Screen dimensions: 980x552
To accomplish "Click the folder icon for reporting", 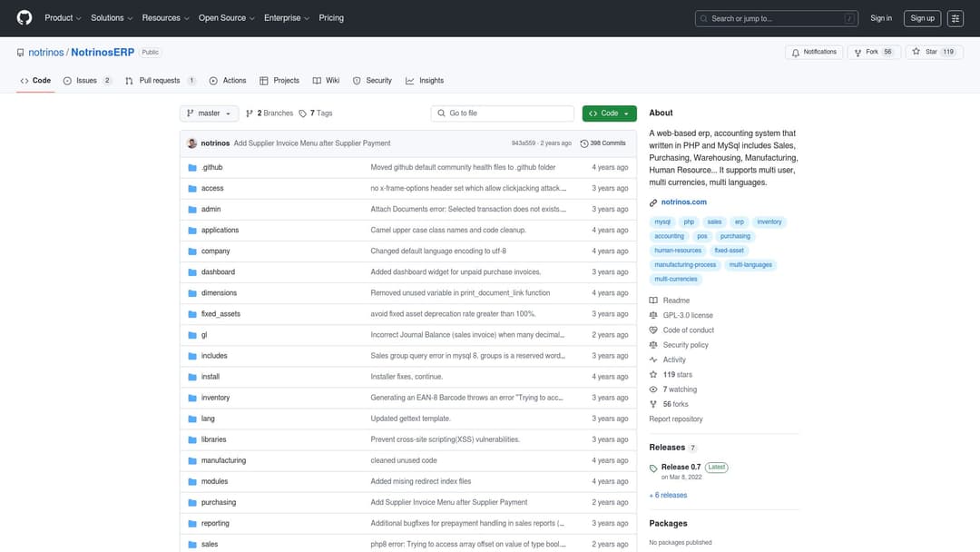I will click(x=192, y=523).
